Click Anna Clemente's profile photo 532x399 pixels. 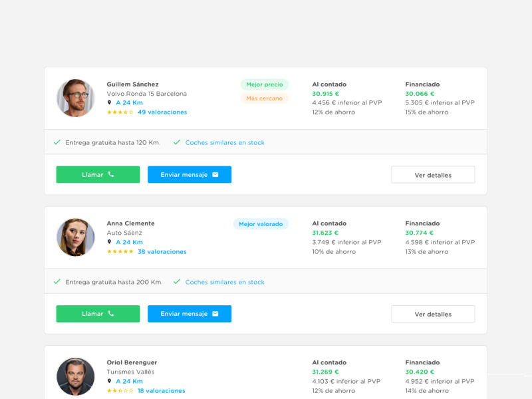(x=76, y=237)
